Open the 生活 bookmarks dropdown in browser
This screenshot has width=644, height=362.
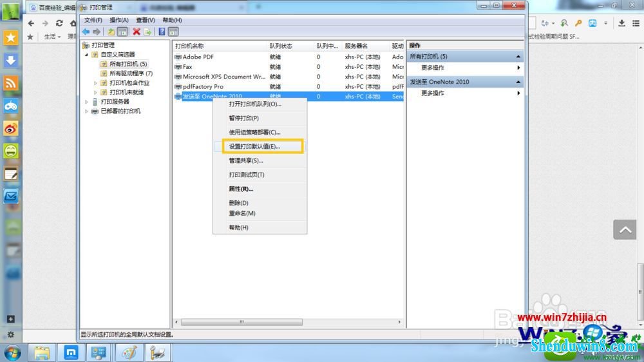(x=52, y=37)
